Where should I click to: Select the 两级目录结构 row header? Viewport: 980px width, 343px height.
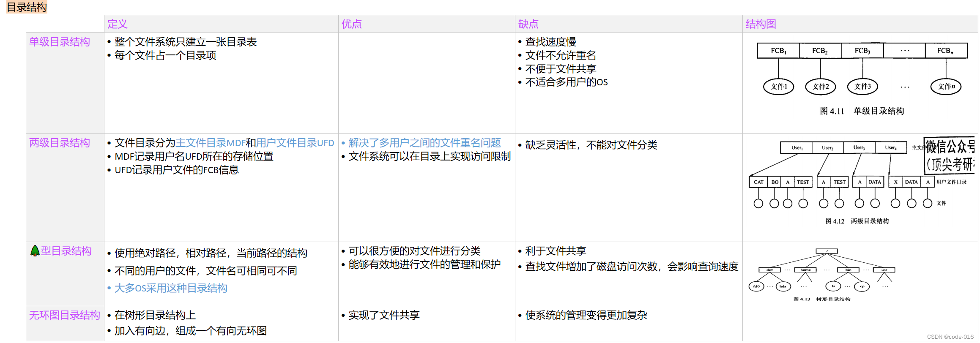coord(60,143)
